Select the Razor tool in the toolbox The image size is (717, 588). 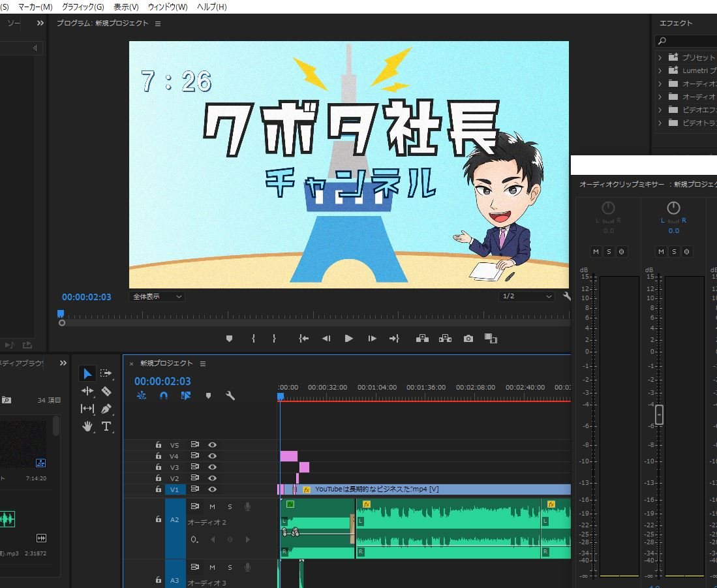pos(106,391)
